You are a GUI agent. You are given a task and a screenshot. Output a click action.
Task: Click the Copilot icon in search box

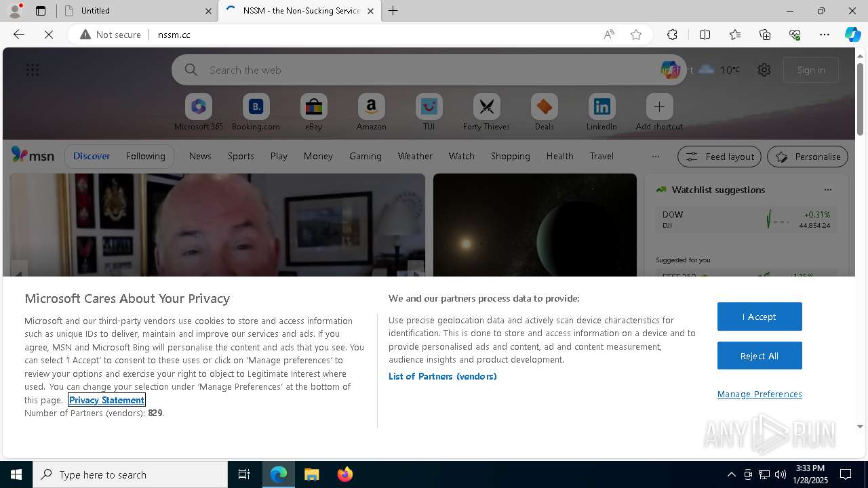(x=670, y=70)
